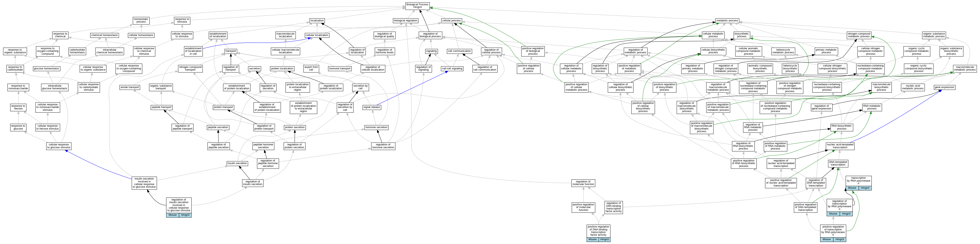This screenshot has width=980, height=244.
Task: Click the 'homeostatic process' node
Action: coord(141,21)
